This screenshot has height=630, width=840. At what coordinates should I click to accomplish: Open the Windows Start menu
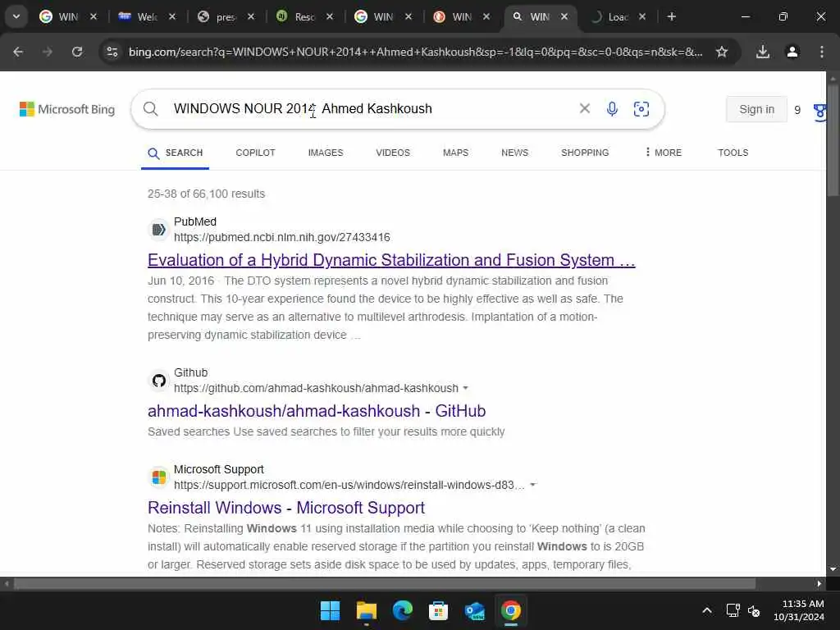click(x=330, y=610)
